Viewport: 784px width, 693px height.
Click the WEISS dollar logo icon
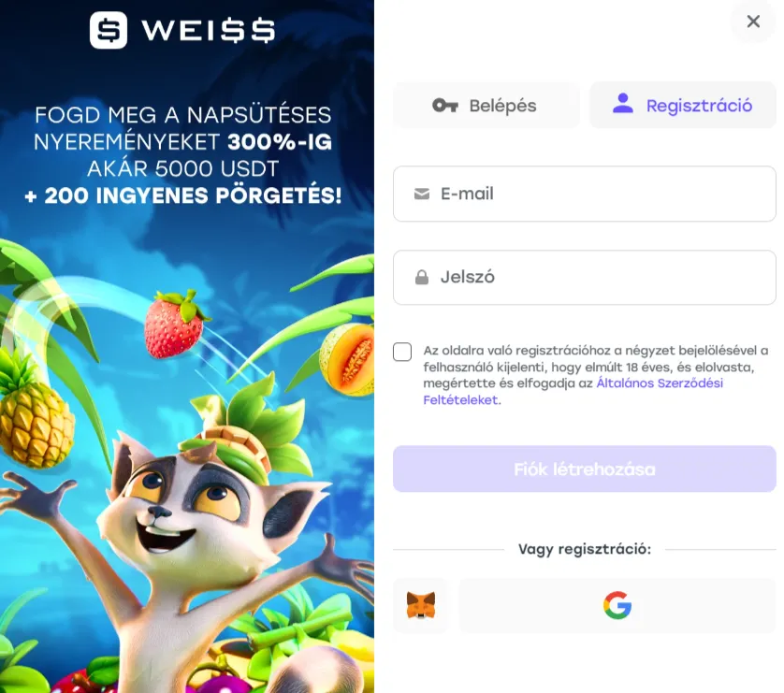click(109, 30)
